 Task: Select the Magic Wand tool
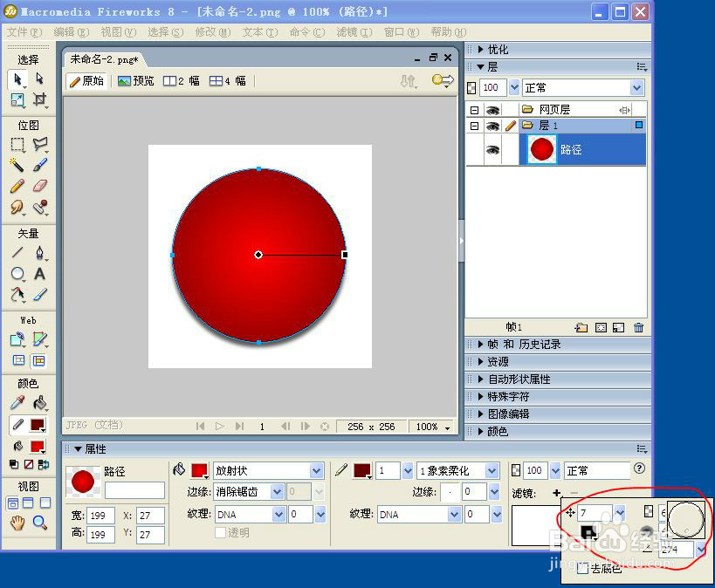tap(17, 165)
